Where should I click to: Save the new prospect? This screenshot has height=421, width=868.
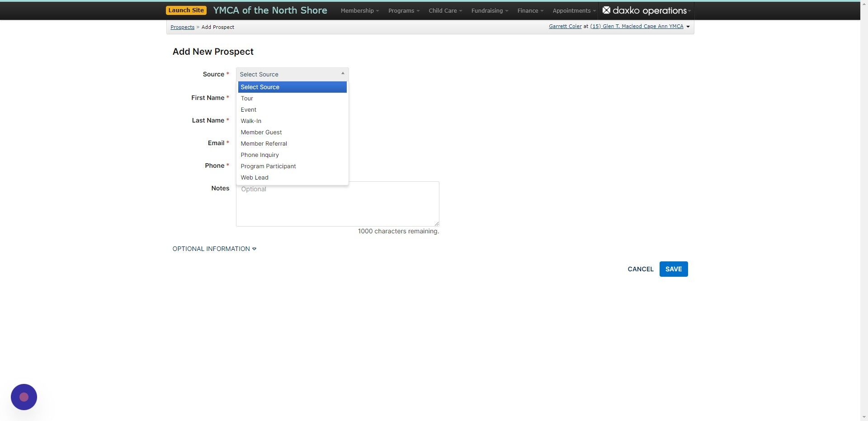tap(673, 269)
